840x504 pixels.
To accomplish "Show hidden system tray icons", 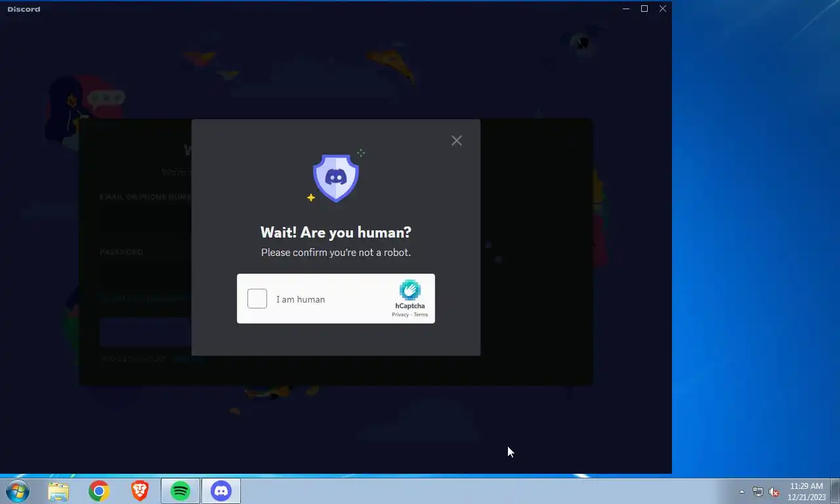I will click(742, 492).
